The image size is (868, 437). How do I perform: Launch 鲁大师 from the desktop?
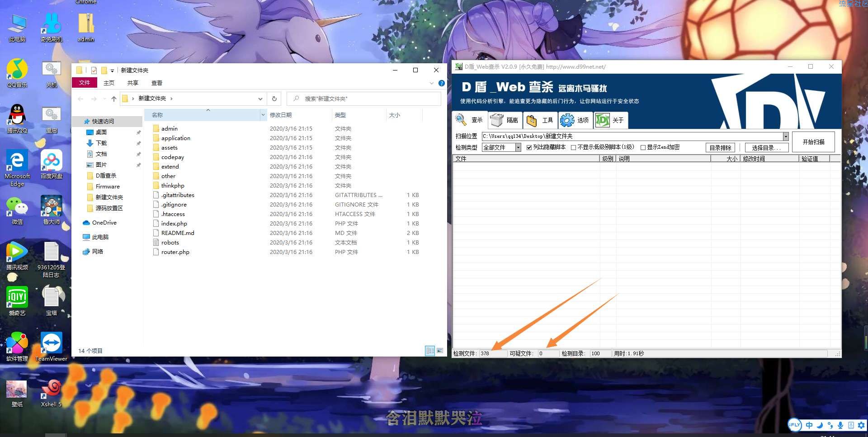[52, 210]
